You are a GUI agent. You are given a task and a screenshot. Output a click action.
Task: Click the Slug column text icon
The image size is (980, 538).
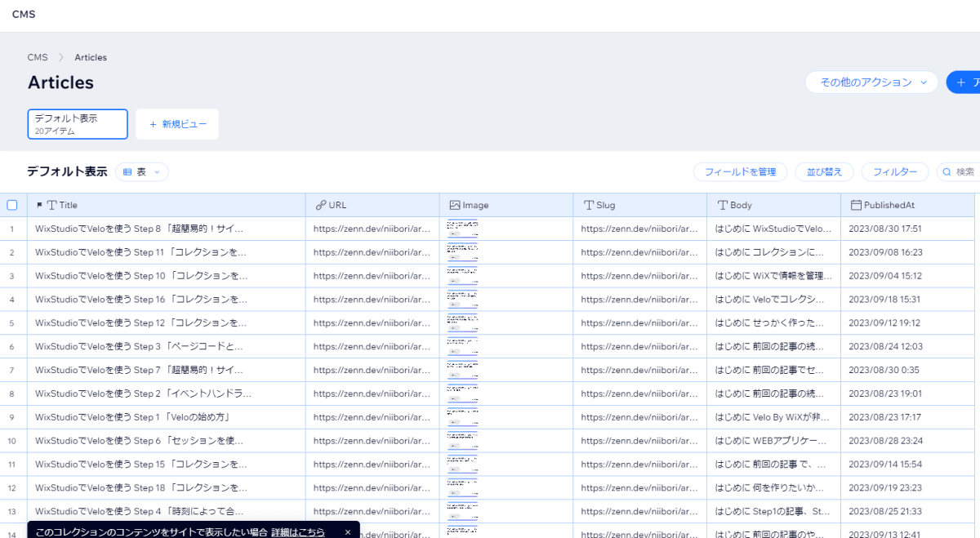[589, 205]
